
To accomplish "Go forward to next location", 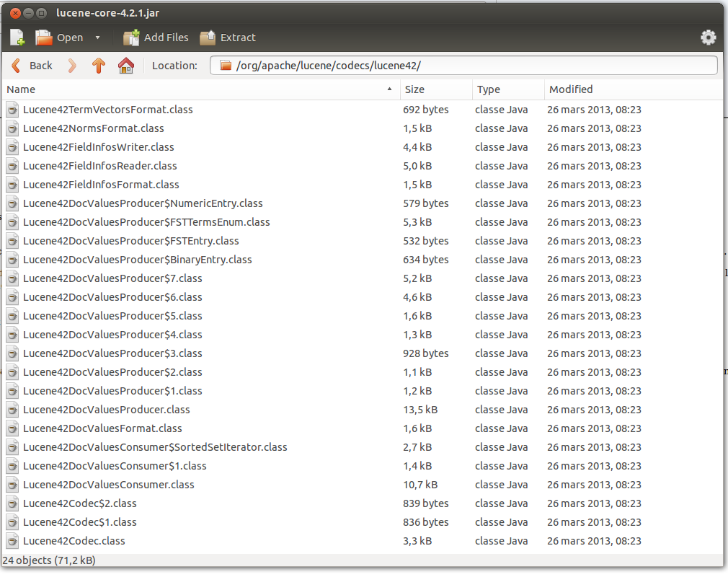I will pos(72,66).
